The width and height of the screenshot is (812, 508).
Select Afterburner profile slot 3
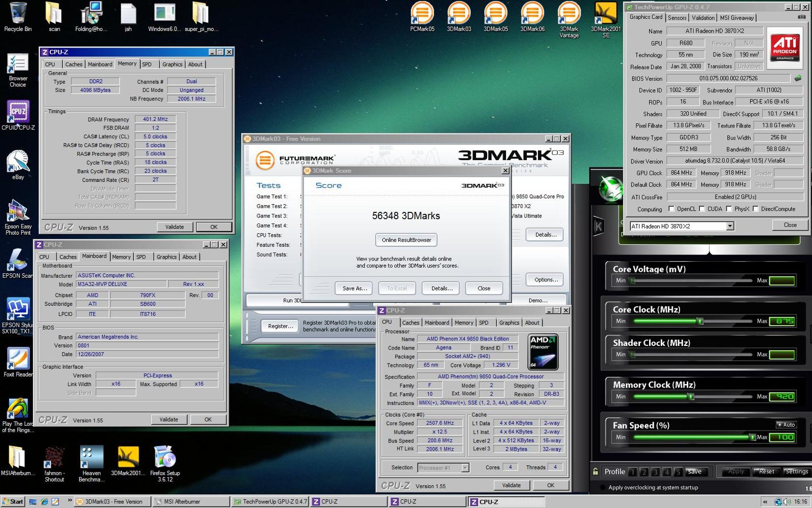tap(655, 472)
